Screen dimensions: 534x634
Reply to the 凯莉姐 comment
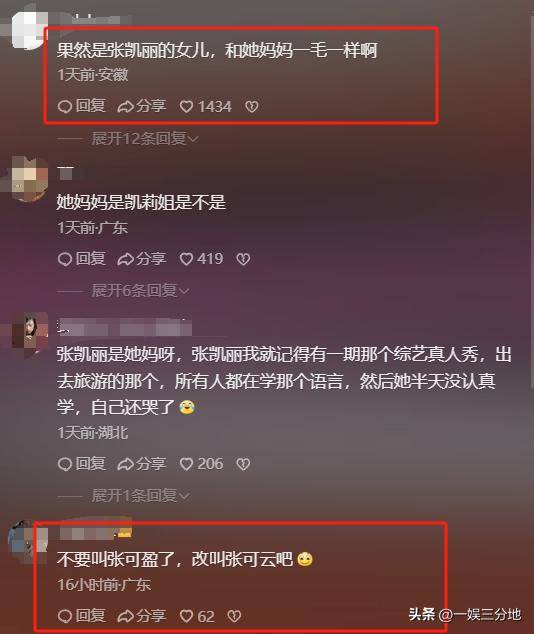click(x=82, y=259)
